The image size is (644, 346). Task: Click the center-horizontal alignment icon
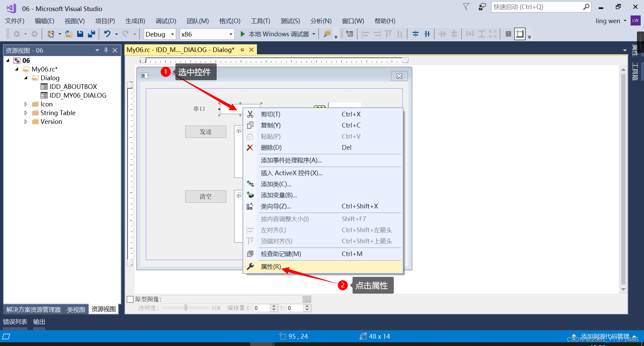[x=416, y=34]
